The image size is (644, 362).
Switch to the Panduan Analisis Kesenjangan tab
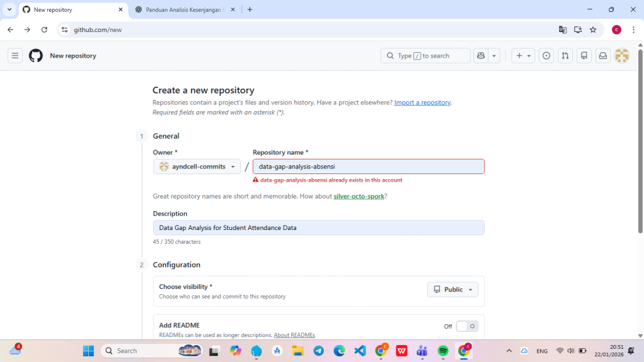coord(186,9)
